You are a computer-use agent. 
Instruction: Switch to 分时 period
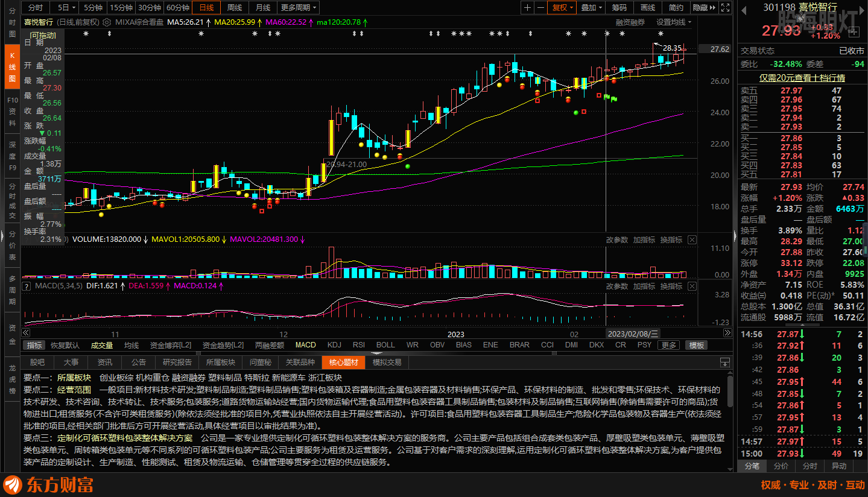[36, 7]
